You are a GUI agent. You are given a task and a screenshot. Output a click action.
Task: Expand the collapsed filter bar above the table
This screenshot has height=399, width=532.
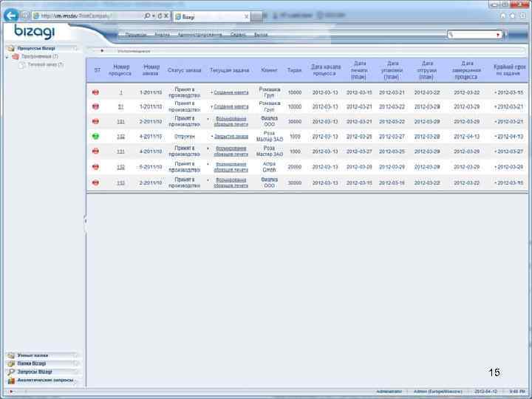click(102, 51)
